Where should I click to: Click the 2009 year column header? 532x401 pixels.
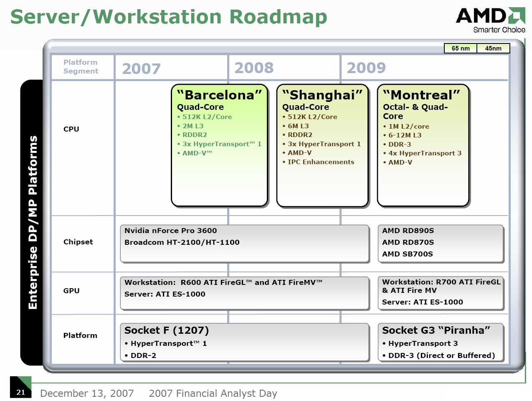point(366,68)
